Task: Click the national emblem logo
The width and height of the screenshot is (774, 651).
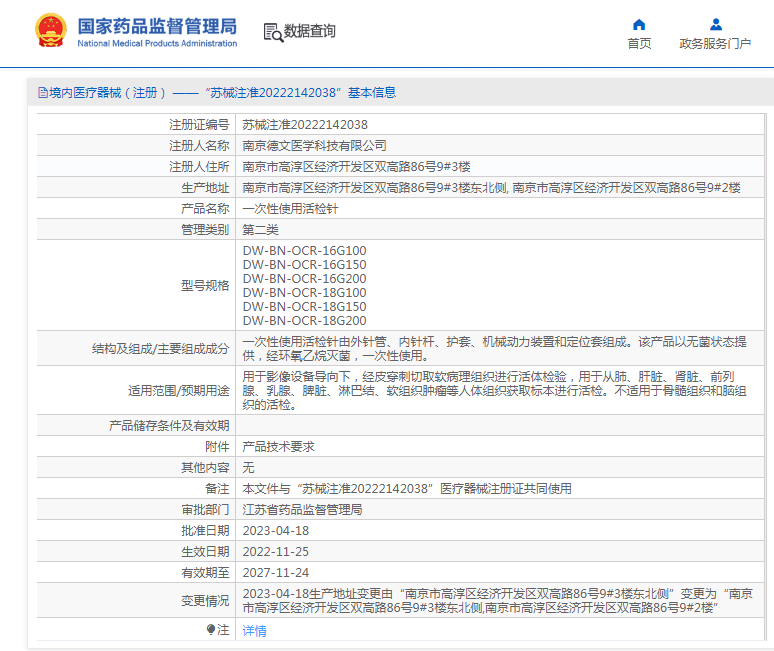Action: [x=48, y=32]
